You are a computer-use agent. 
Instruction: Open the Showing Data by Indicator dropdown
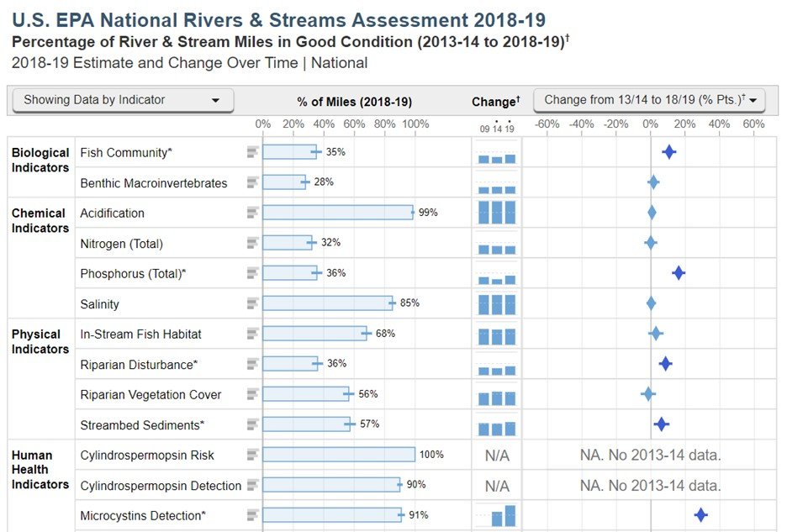tap(123, 100)
